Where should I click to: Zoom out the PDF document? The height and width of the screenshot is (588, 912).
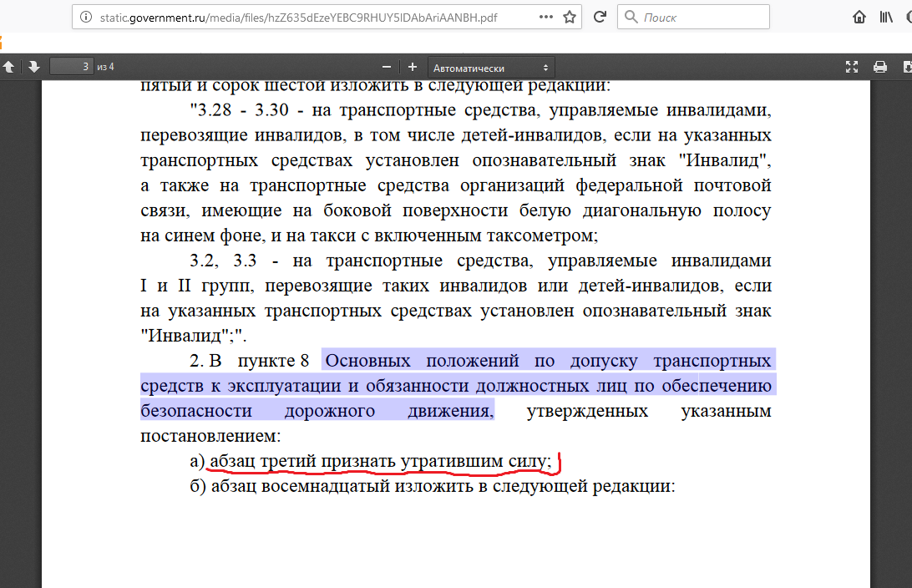pyautogui.click(x=386, y=67)
